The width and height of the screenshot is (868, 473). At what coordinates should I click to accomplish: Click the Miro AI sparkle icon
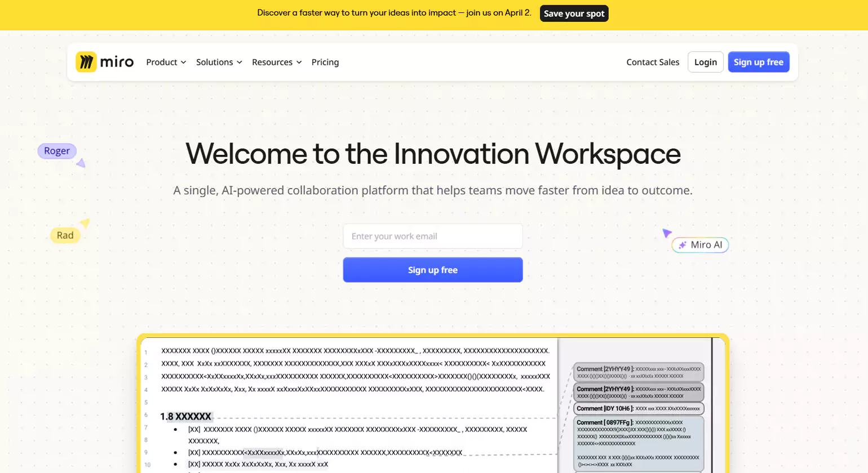(x=682, y=245)
